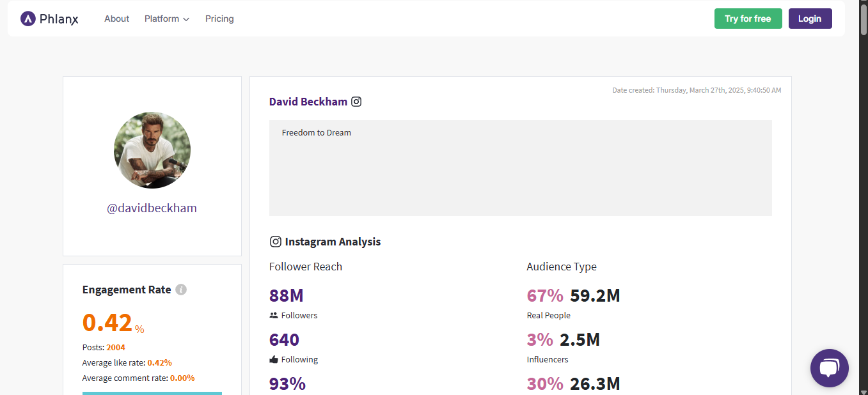Click the Average comment rate line
868x395 pixels.
click(x=138, y=378)
